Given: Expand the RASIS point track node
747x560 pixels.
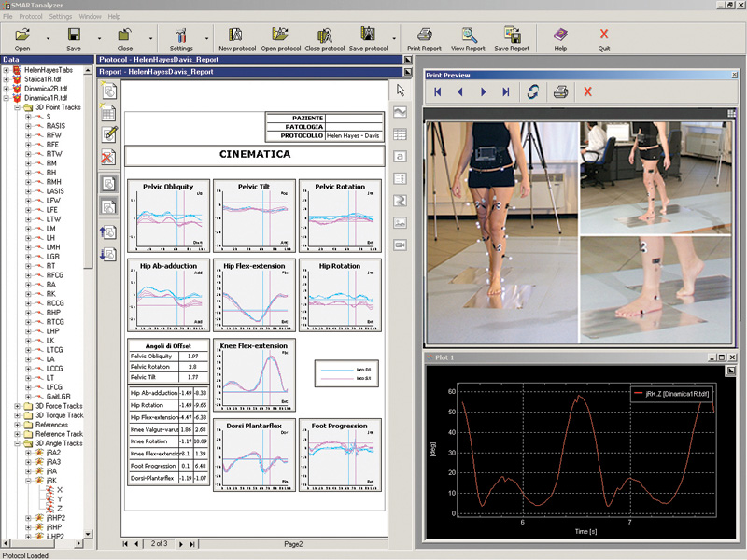Looking at the screenshot, I should [x=28, y=126].
